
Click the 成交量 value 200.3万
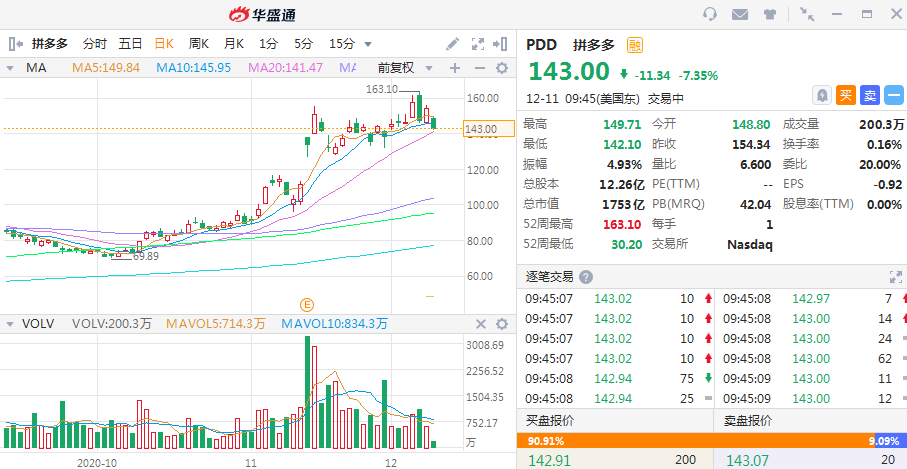coord(881,124)
